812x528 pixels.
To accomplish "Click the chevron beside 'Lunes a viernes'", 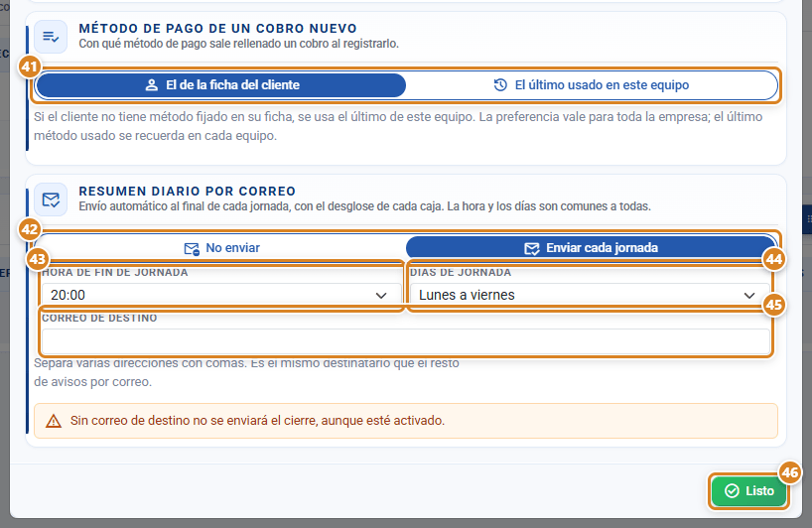I will tap(749, 296).
